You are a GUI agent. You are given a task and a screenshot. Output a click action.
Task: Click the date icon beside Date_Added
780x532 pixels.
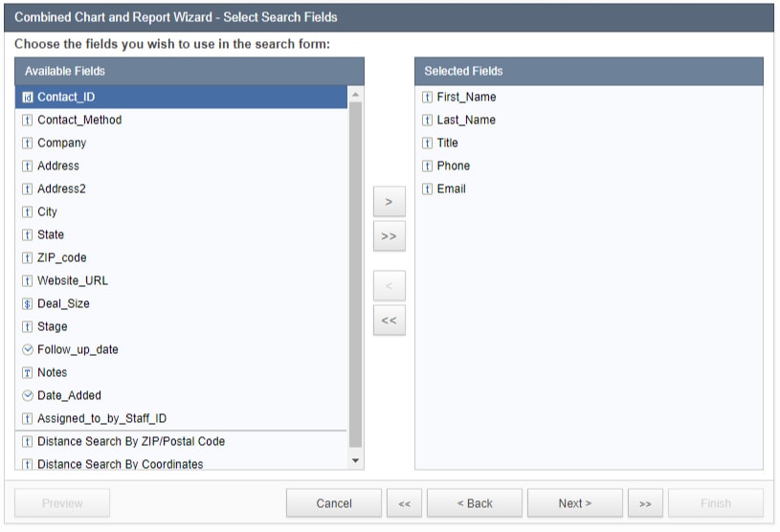28,396
